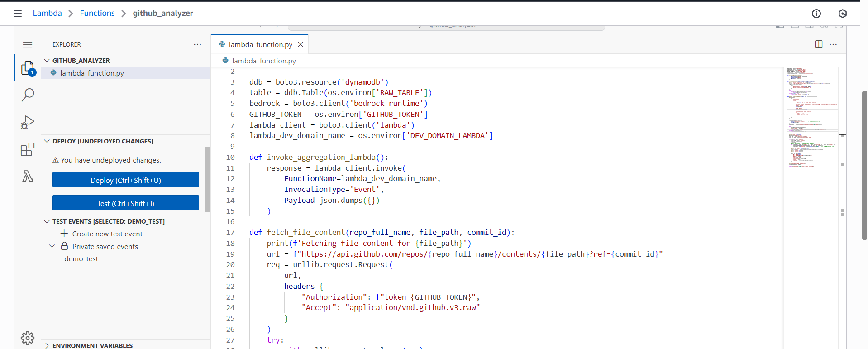The width and height of the screenshot is (868, 349).
Task: Open the Run and Debug icon
Action: click(x=28, y=122)
